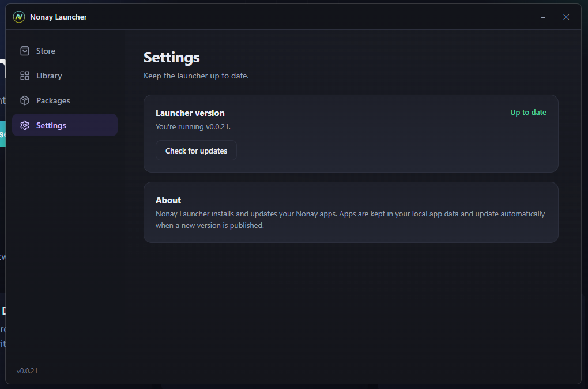Minimize the Nonay Launcher window
The image size is (588, 389).
(543, 17)
